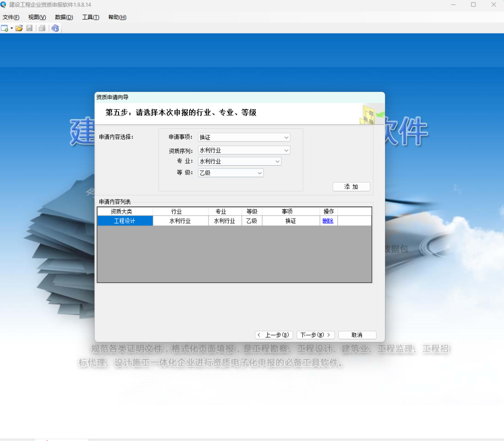
Task: Click the Save floppy disk icon
Action: (29, 28)
